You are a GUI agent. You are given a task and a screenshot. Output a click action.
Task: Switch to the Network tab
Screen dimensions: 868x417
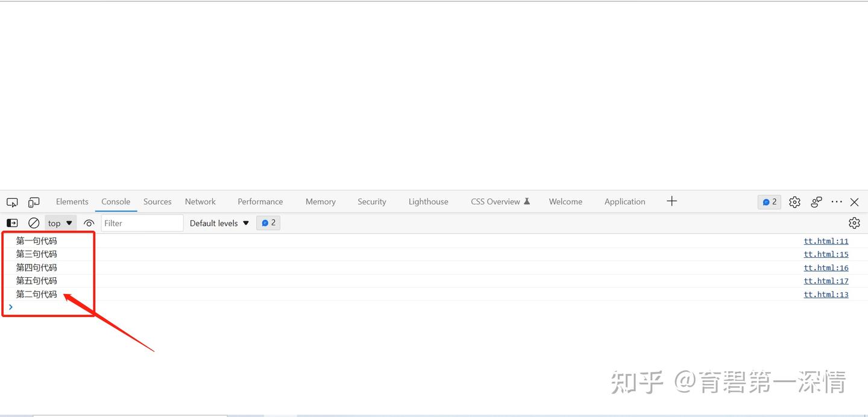click(200, 201)
